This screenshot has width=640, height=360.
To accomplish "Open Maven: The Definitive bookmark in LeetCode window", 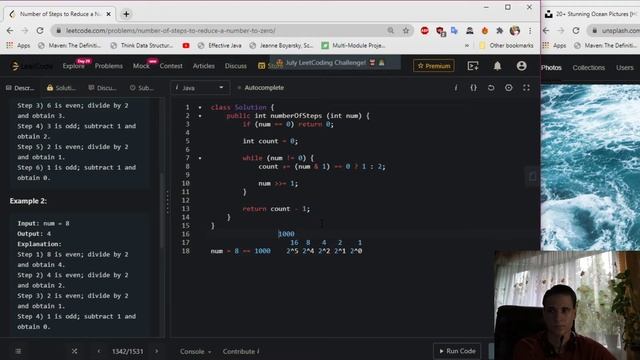I will click(69, 45).
